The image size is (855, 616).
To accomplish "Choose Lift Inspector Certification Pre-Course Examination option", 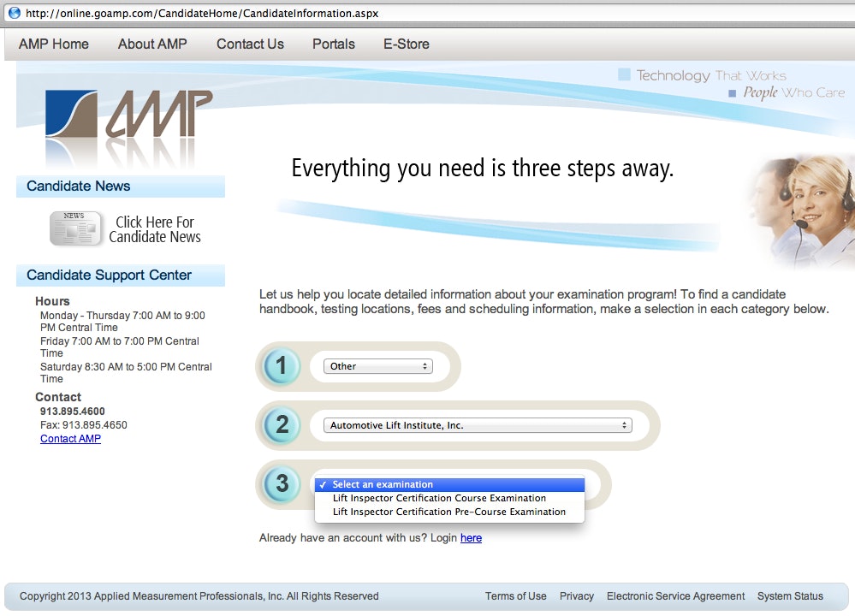I will (x=448, y=512).
